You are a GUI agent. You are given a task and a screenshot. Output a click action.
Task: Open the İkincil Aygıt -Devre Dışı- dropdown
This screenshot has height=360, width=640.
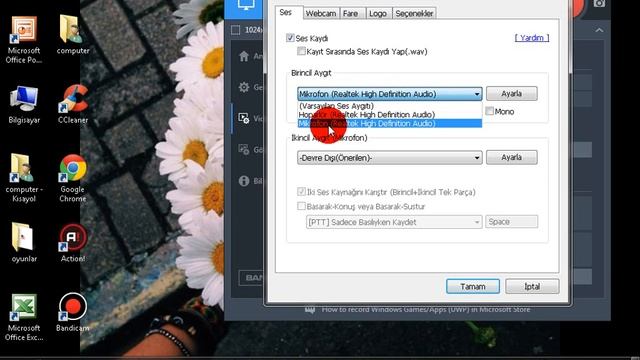click(389, 158)
